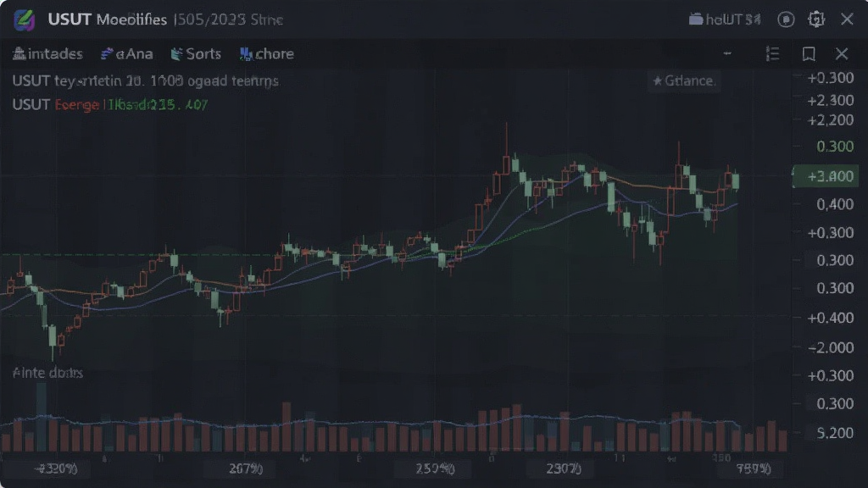Click the app logo icon in title bar
868x488 pixels.
tap(25, 20)
